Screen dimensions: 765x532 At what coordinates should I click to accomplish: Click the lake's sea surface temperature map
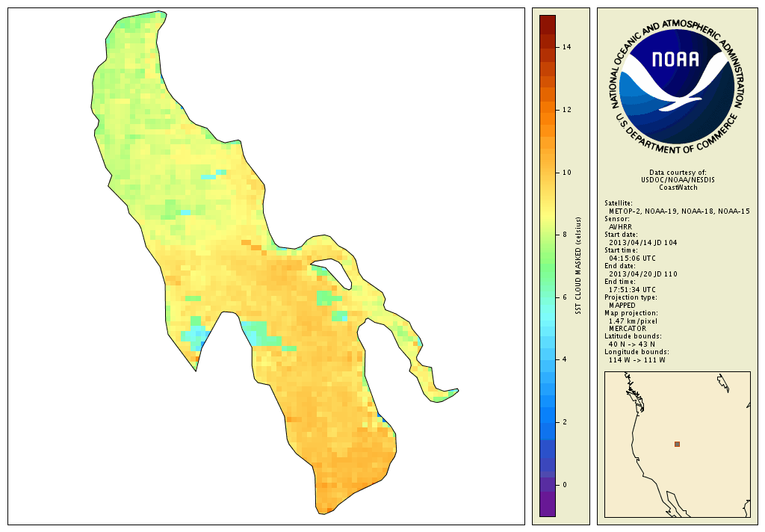(273, 264)
